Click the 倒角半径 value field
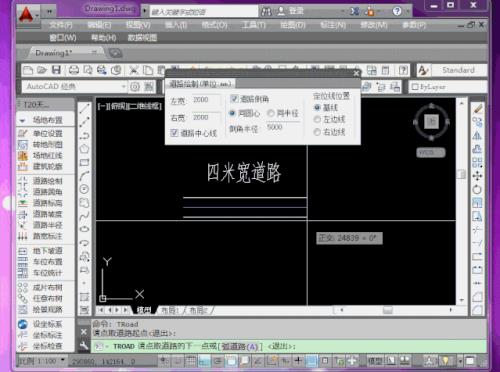 [283, 127]
